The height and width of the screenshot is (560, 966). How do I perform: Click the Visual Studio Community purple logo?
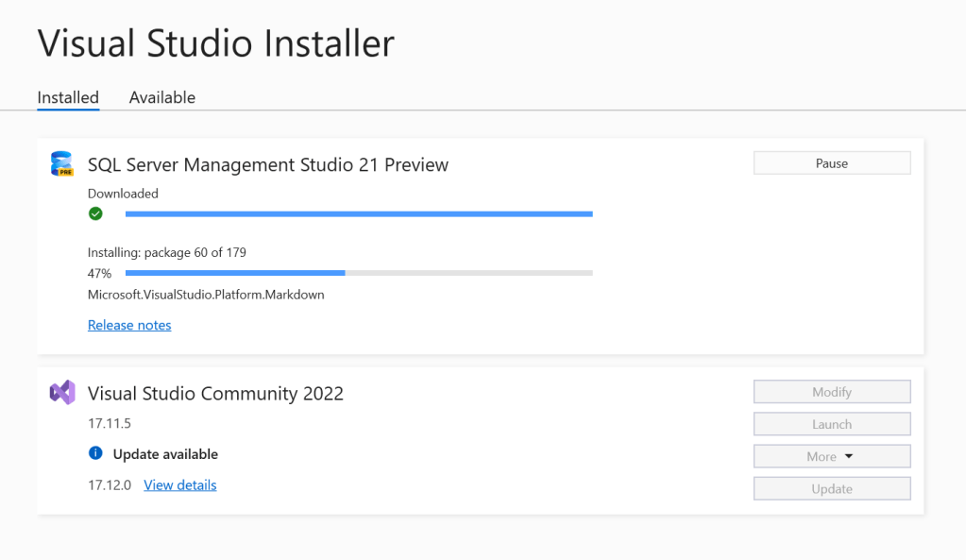[62, 393]
